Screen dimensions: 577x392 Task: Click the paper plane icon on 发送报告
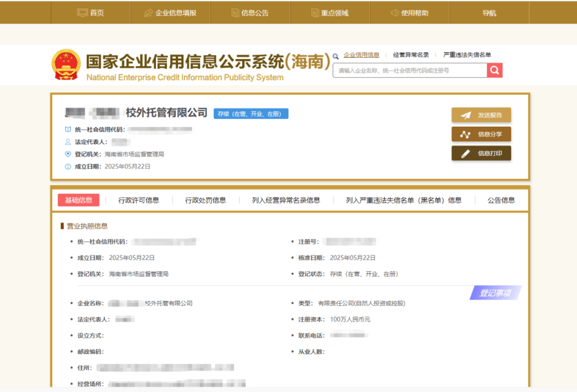point(466,115)
